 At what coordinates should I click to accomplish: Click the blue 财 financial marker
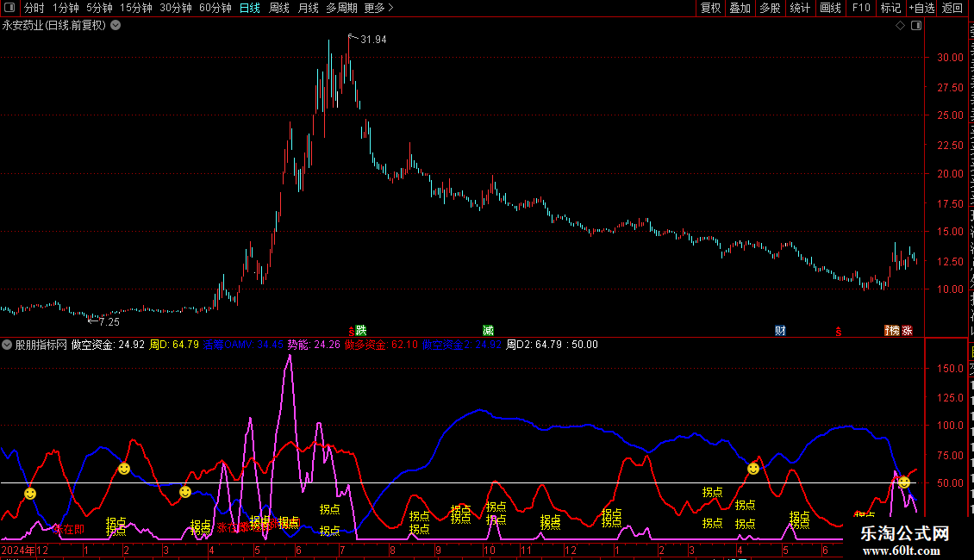pos(780,330)
